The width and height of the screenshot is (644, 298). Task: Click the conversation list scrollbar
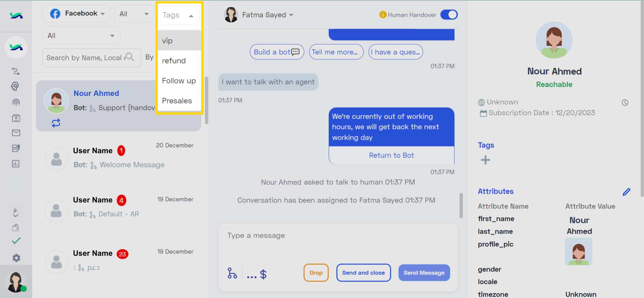click(x=207, y=101)
